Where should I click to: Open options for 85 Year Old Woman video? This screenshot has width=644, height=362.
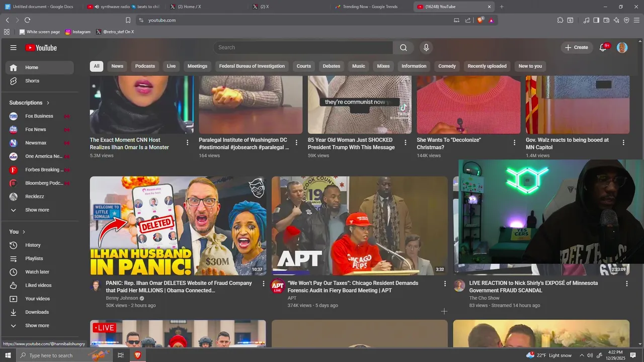pyautogui.click(x=406, y=143)
